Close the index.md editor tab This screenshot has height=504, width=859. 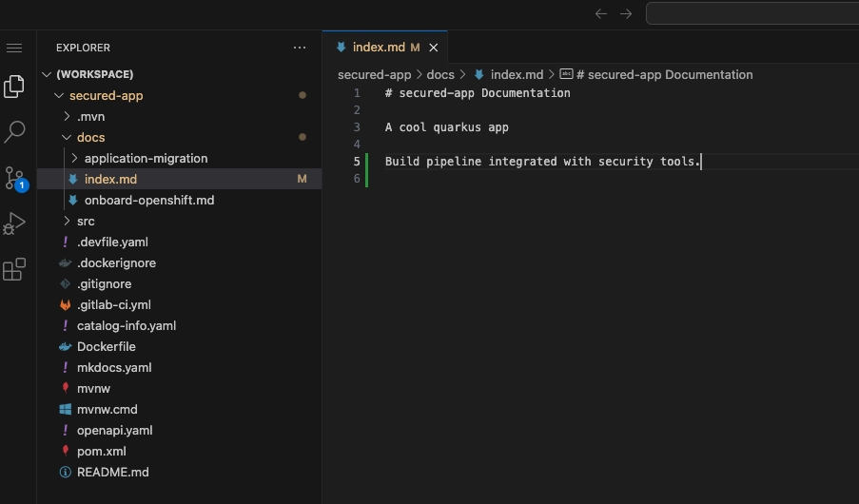coord(434,48)
